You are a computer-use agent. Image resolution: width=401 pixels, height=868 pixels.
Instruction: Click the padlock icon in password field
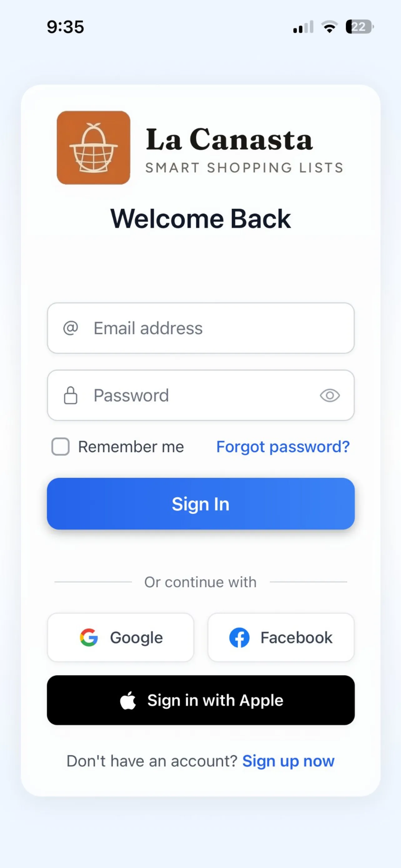tap(71, 395)
